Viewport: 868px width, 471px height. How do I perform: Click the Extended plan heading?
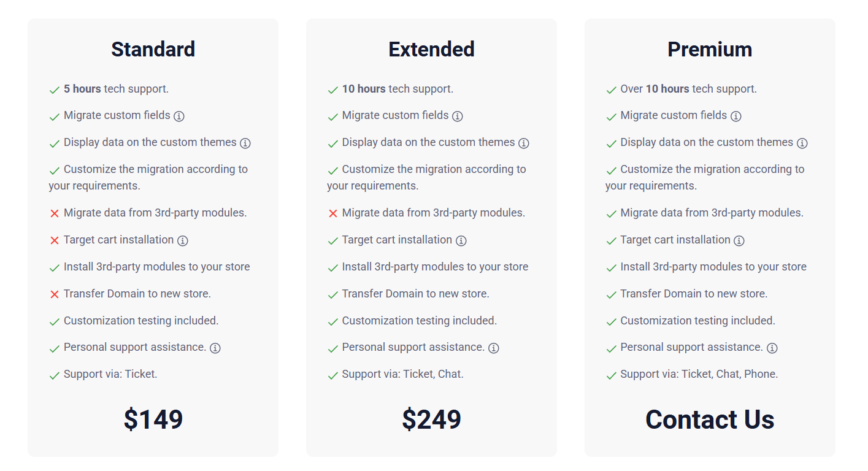[432, 49]
